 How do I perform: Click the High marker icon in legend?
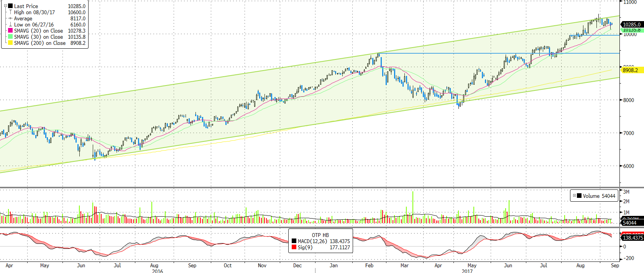coord(10,12)
